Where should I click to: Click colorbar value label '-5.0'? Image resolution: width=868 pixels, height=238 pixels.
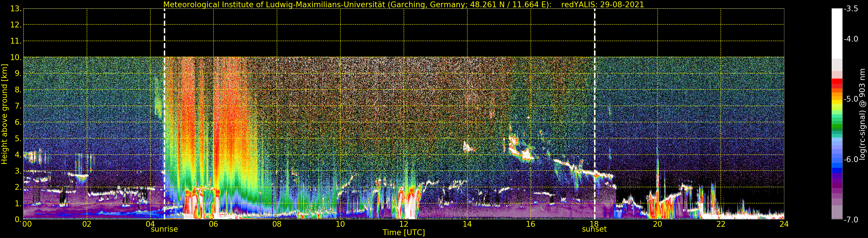point(851,99)
